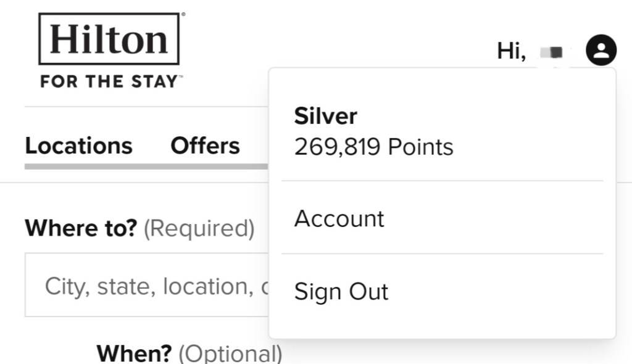Click the 269,819 Points balance
Viewport: 632px width, 364px height.
373,147
